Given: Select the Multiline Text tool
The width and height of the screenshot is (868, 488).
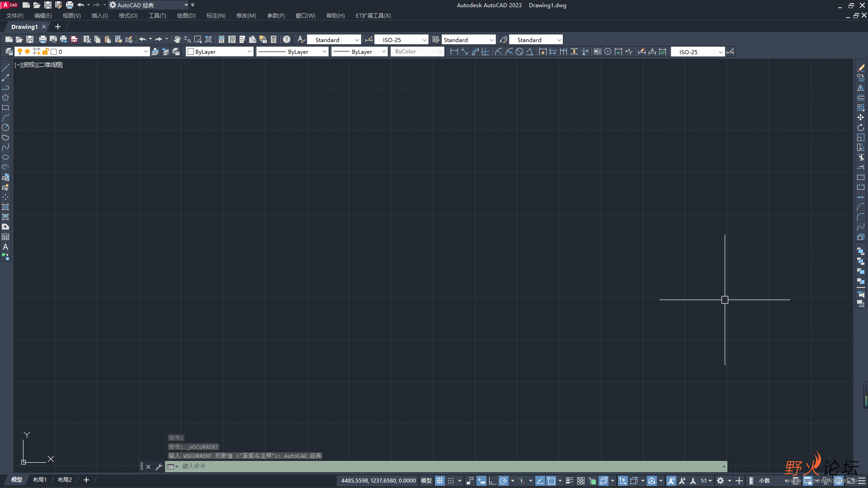Looking at the screenshot, I should coord(5,247).
